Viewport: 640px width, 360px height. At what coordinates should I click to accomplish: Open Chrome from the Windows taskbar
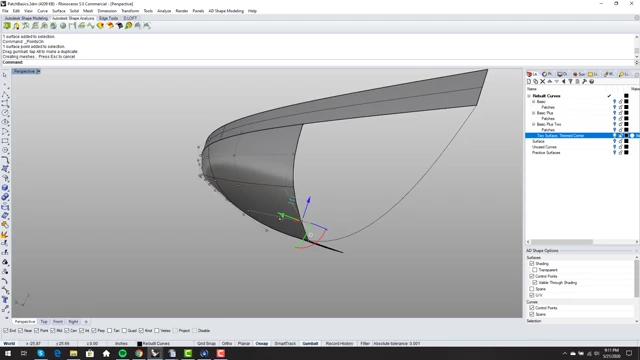pos(139,353)
